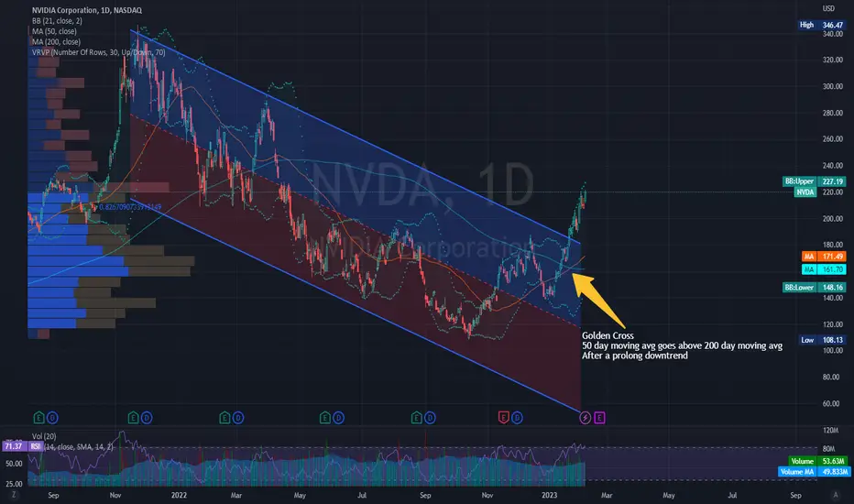Click the 25.00 RSI axis label

(x=14, y=484)
